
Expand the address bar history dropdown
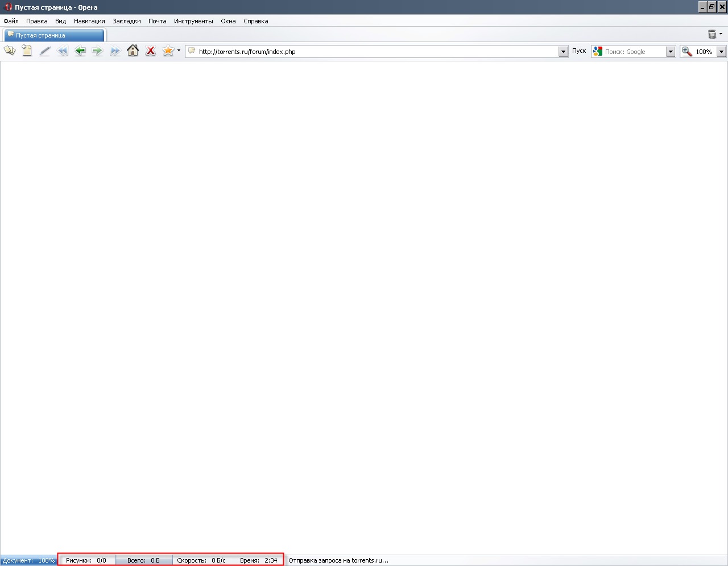click(x=563, y=52)
